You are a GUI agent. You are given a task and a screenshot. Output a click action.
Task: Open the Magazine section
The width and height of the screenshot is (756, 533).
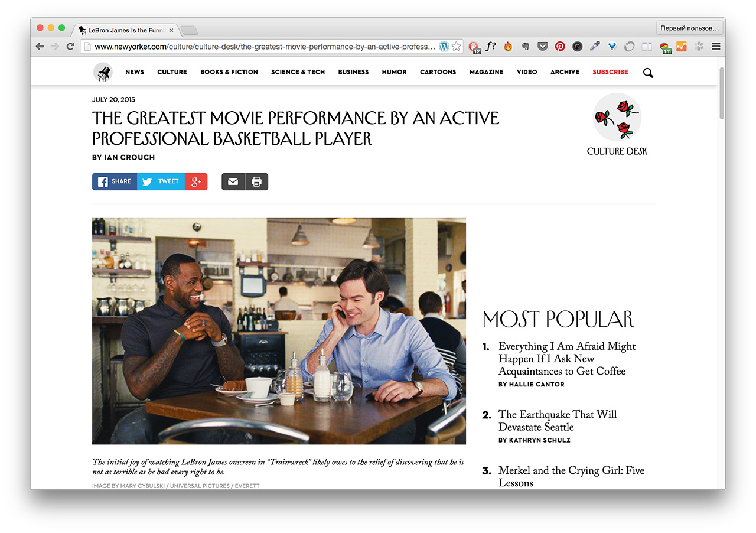click(486, 72)
